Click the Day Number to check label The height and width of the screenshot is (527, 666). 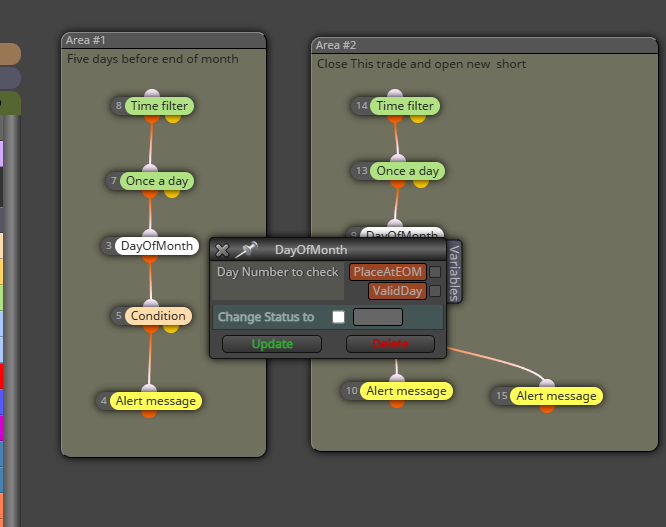coord(278,272)
